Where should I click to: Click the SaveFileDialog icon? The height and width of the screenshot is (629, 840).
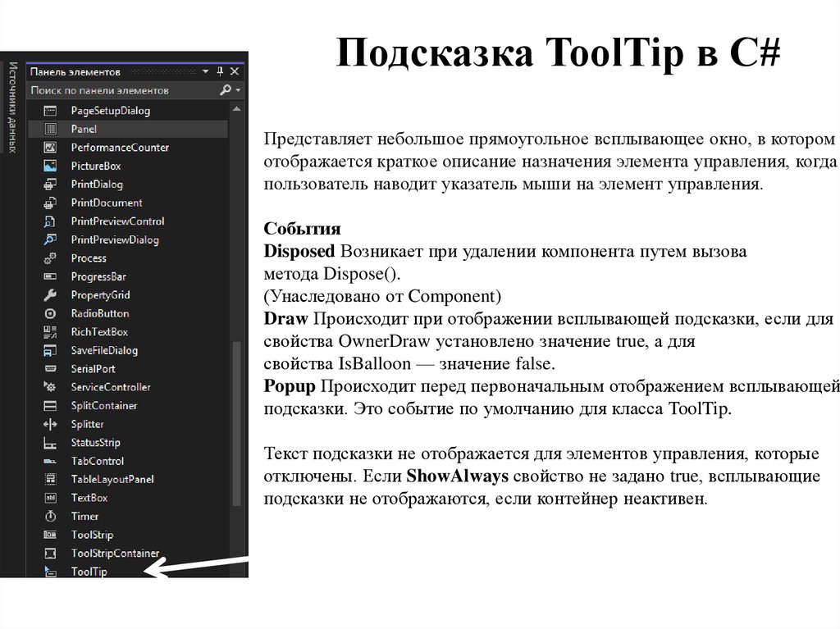[x=50, y=350]
